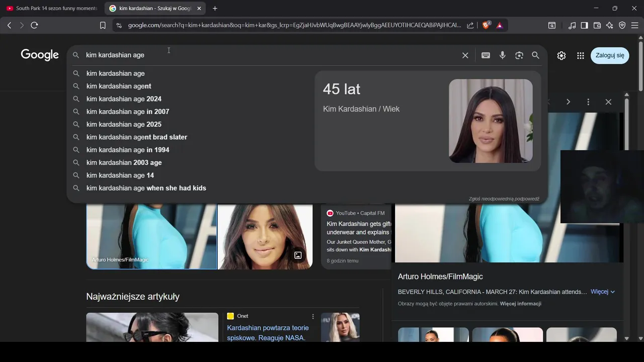Click the address bar URL
The width and height of the screenshot is (644, 362).
click(x=294, y=25)
